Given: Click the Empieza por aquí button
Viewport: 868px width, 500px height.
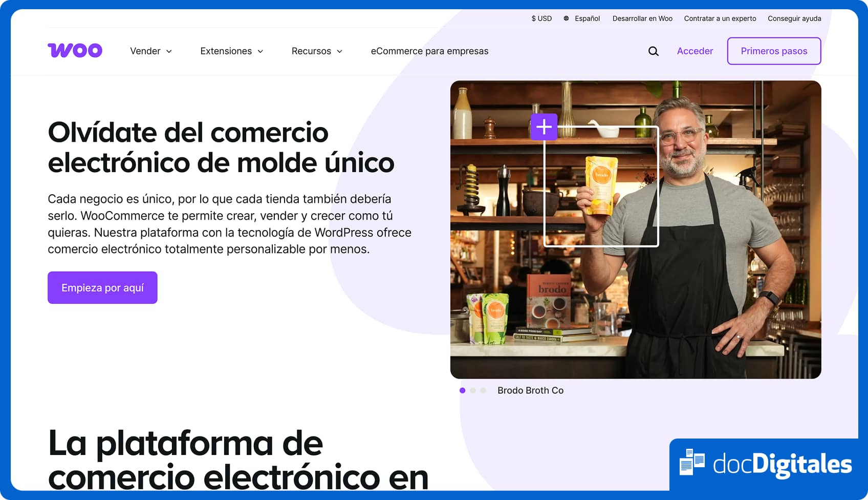Looking at the screenshot, I should (x=102, y=287).
